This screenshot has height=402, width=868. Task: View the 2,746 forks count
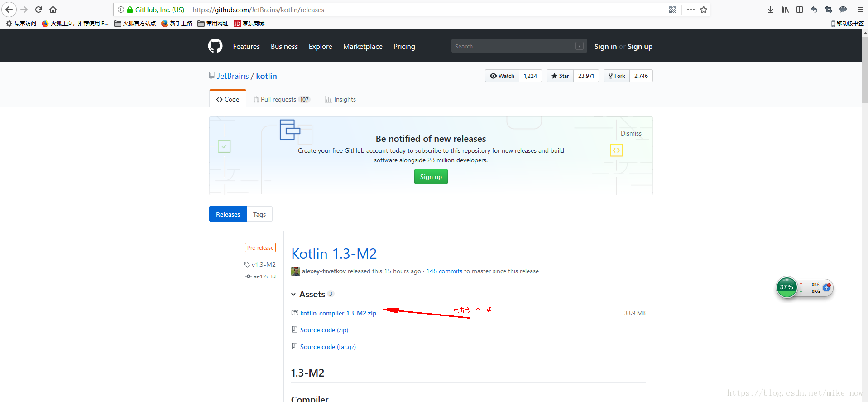coord(641,76)
